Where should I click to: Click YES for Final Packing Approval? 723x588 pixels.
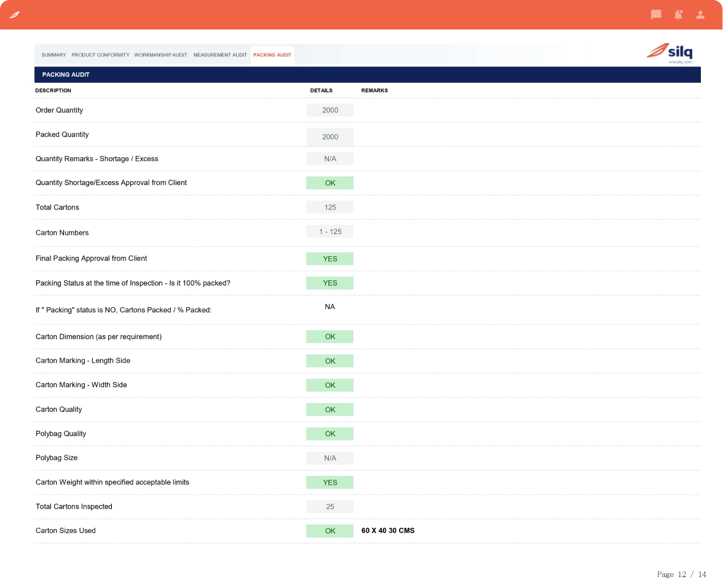(330, 259)
